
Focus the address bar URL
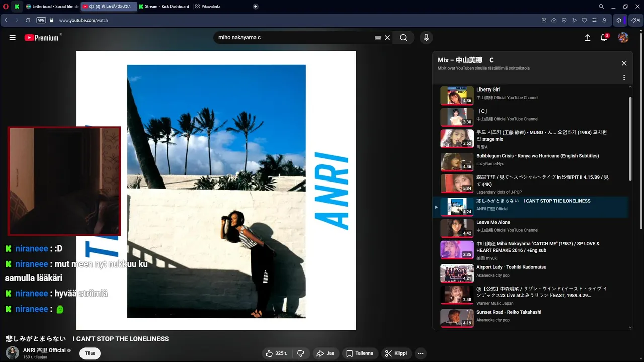(84, 20)
